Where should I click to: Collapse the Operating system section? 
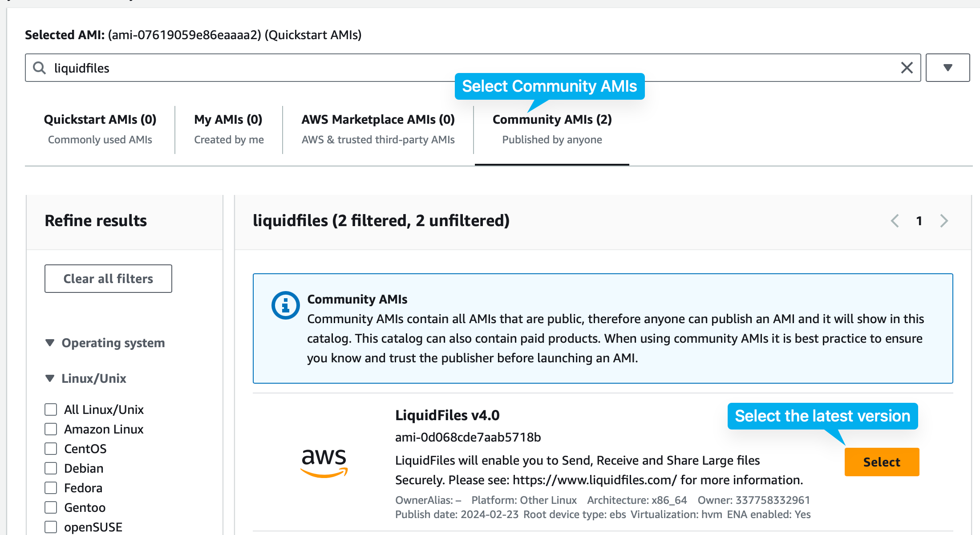click(50, 343)
